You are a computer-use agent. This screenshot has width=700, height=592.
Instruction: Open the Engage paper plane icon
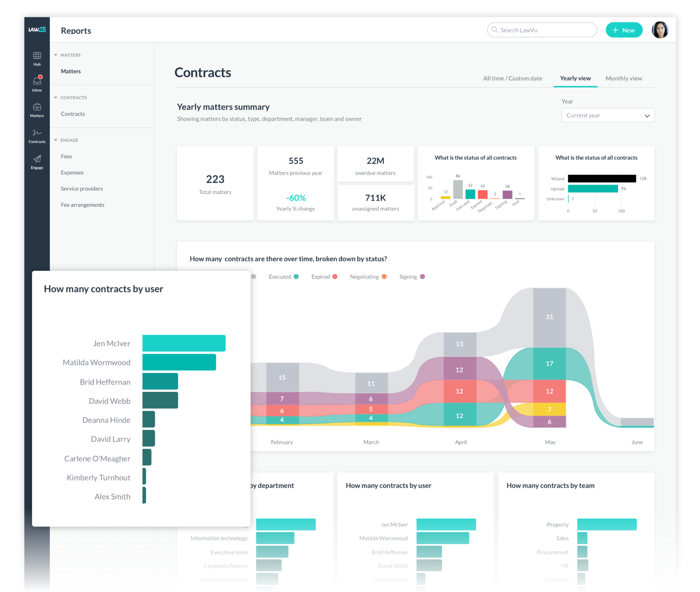pyautogui.click(x=37, y=159)
